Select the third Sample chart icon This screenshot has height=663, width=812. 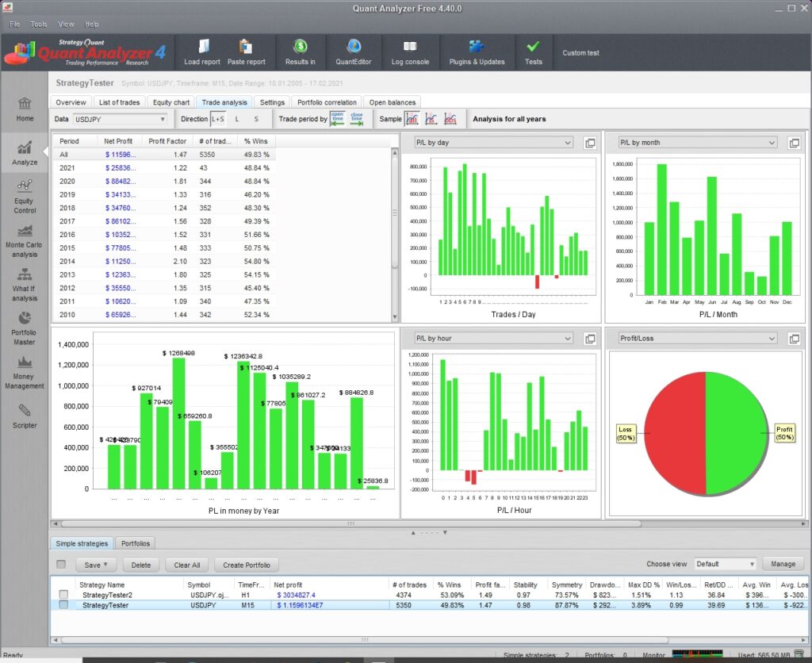pos(450,119)
